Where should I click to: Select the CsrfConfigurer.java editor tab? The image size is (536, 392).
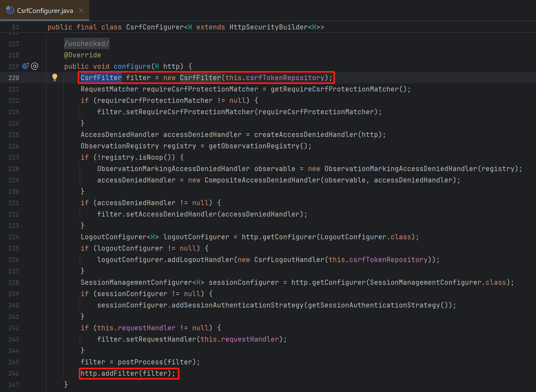point(45,11)
